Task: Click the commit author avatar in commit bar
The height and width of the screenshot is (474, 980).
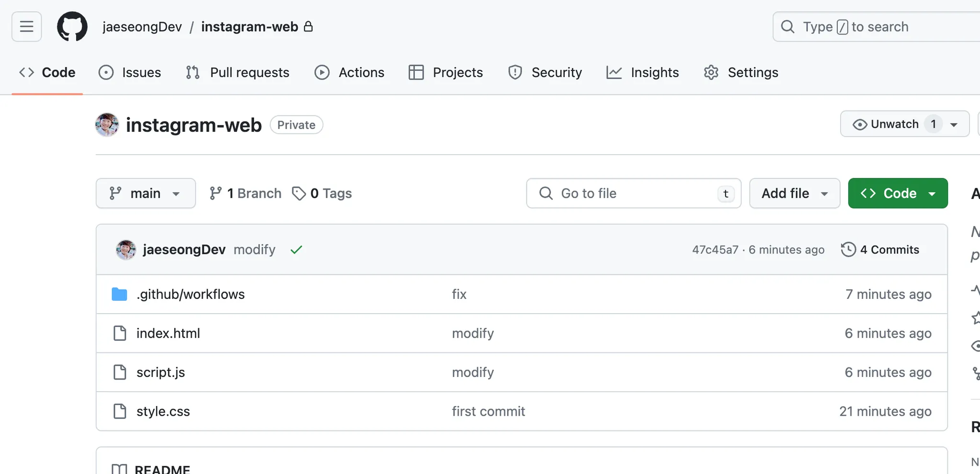Action: [126, 250]
